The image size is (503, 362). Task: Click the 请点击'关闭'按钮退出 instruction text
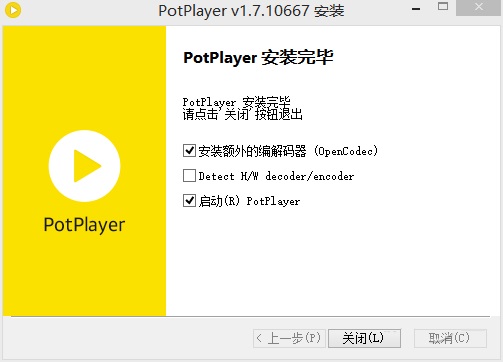(x=243, y=114)
